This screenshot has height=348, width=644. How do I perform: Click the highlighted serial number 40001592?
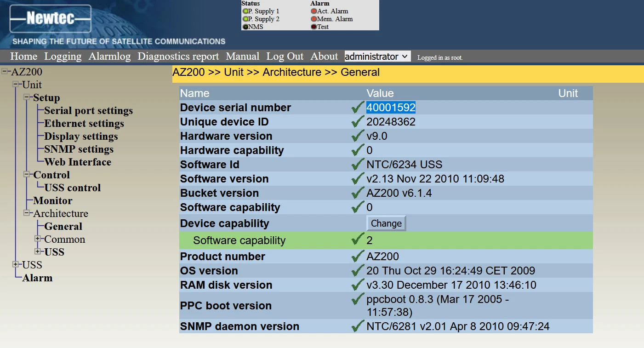click(x=391, y=108)
